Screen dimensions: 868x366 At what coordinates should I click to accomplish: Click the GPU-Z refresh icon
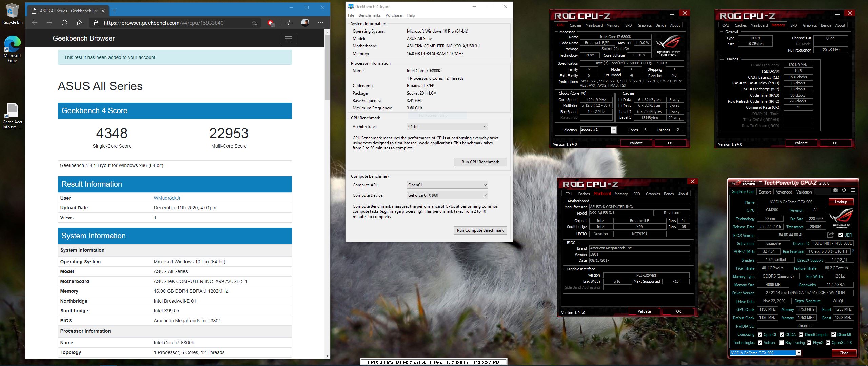click(x=844, y=190)
